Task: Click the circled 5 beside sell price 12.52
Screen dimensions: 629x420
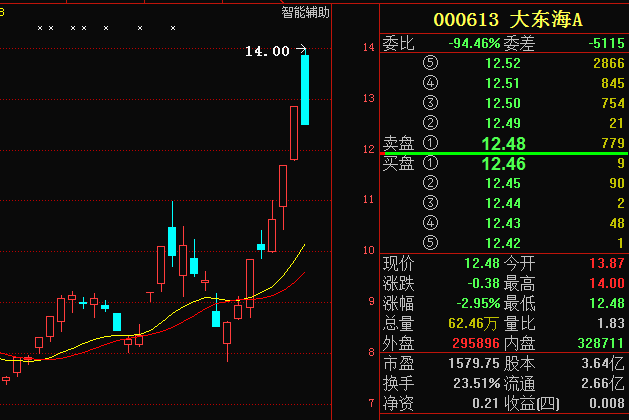Action: click(430, 63)
